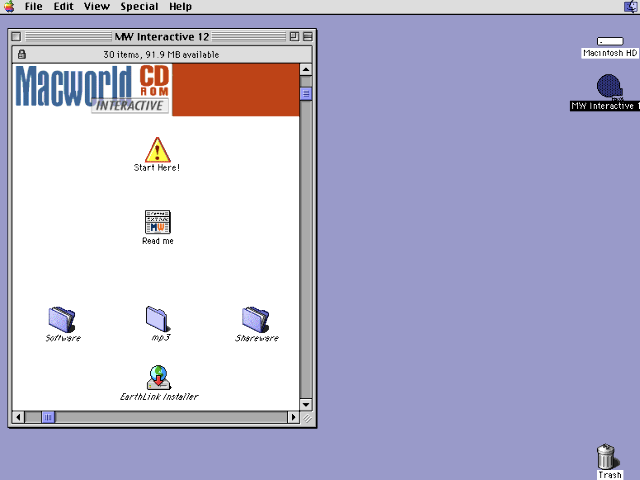Click the 'Shareware' folder label

coord(257,338)
